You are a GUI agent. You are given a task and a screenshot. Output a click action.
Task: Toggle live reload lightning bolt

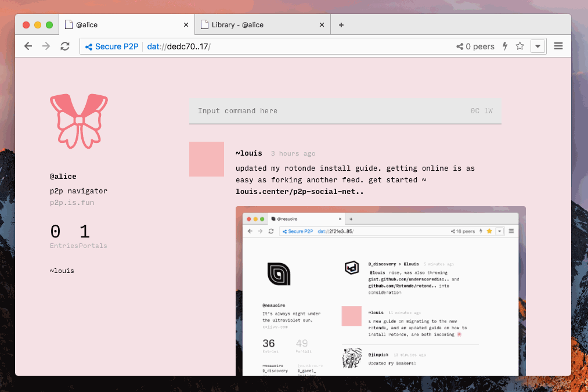(505, 46)
